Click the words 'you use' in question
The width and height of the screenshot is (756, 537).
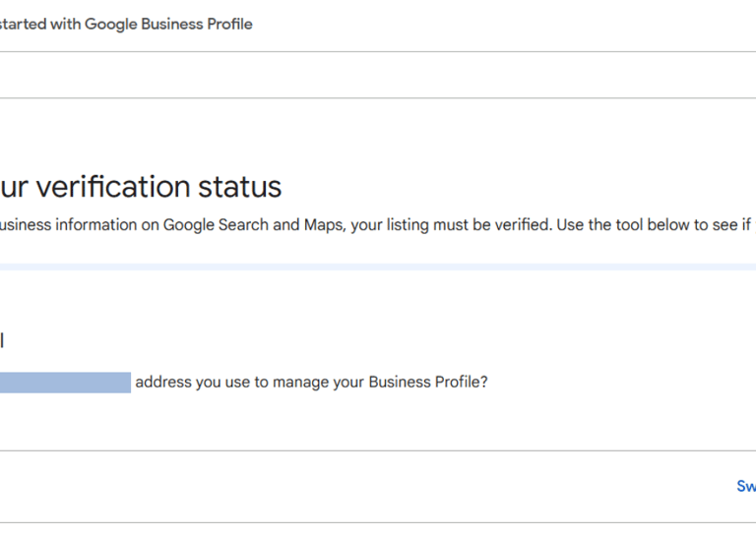[222, 383]
